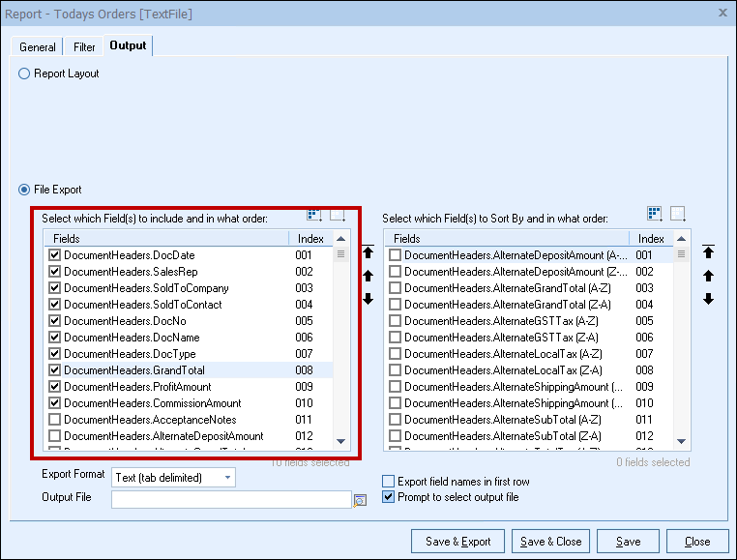The height and width of the screenshot is (560, 737).
Task: Enable Export field names in first row
Action: [389, 482]
